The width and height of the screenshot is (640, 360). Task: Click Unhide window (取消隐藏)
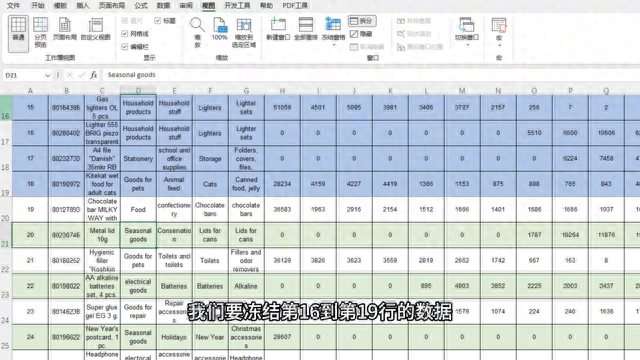[367, 47]
